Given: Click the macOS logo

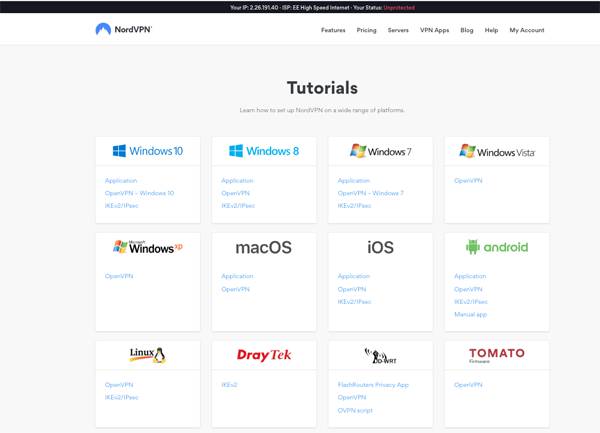Looking at the screenshot, I should (x=264, y=247).
